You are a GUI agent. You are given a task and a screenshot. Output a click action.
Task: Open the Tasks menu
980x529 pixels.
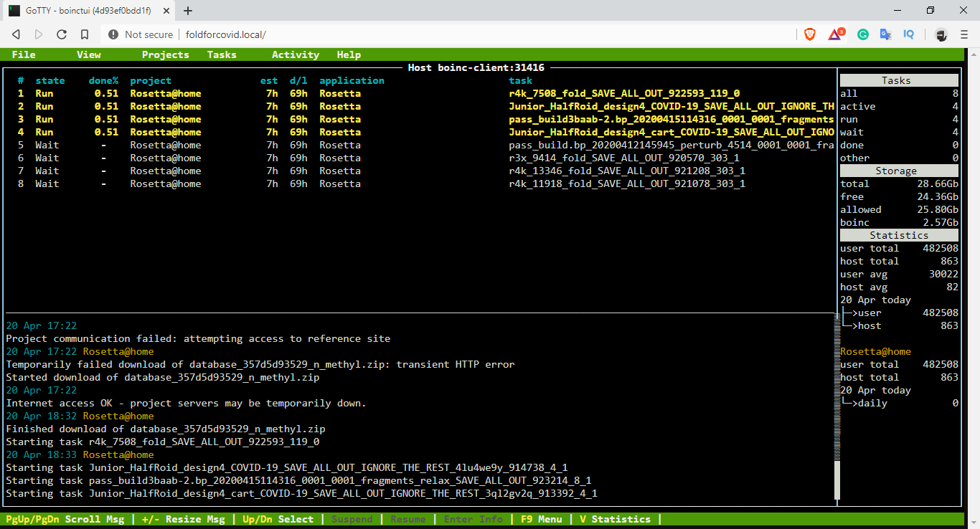[x=222, y=54]
